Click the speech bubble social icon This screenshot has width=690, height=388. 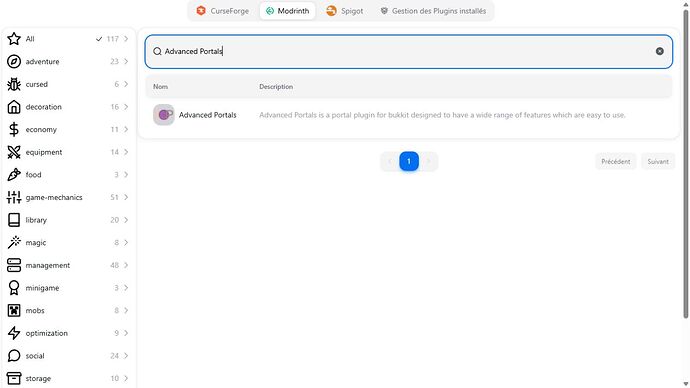(x=14, y=356)
